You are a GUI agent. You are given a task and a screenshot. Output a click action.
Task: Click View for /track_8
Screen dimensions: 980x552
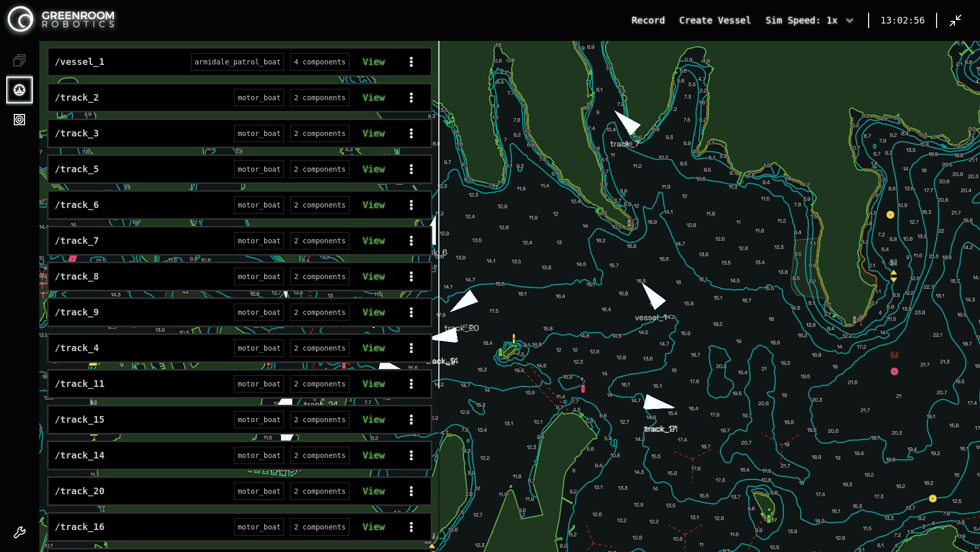(374, 277)
